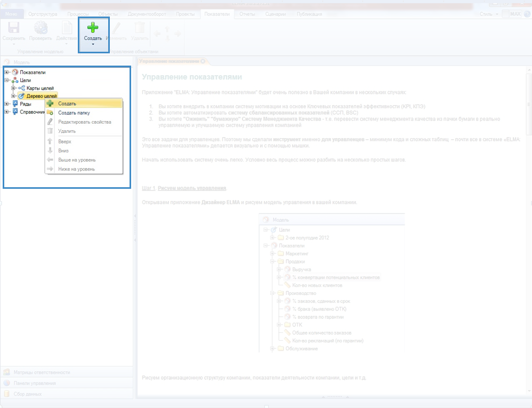The width and height of the screenshot is (532, 408).
Task: Select the Дерево целей tree item
Action: coord(42,96)
